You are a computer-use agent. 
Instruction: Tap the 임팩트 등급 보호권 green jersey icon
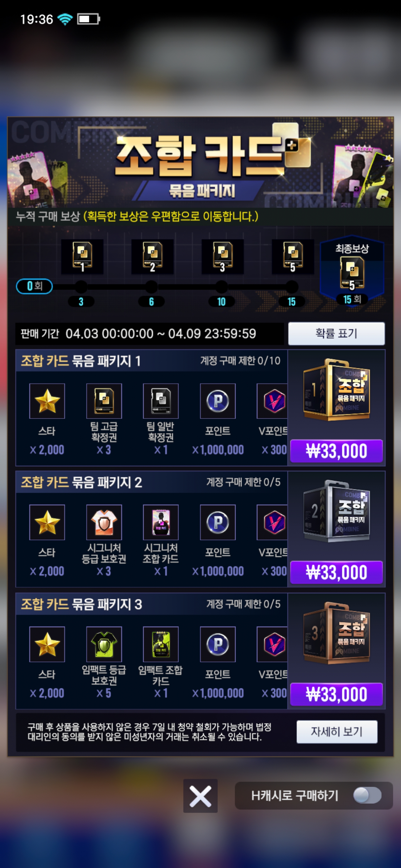click(104, 644)
